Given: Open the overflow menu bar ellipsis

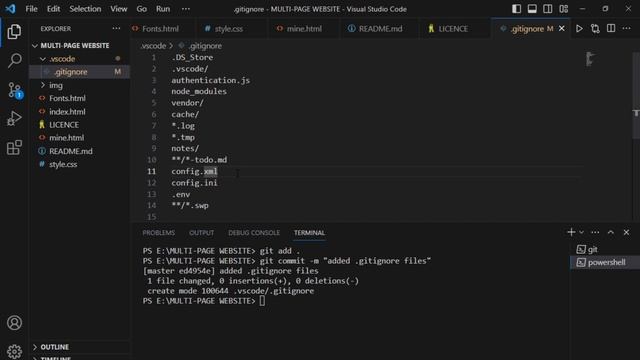Looking at the screenshot, I should click(186, 9).
